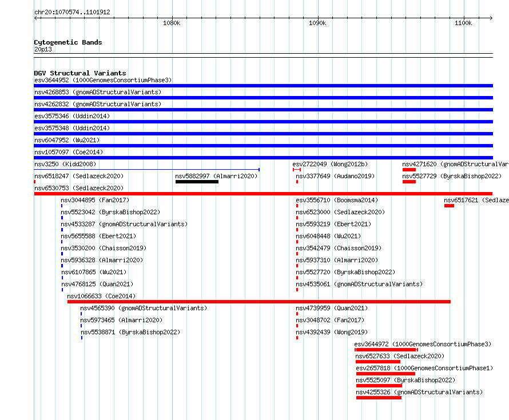Click nsv6523000 (Sedlazeck2020) label
Viewport: 509px width, 420px height.
[x=340, y=212]
